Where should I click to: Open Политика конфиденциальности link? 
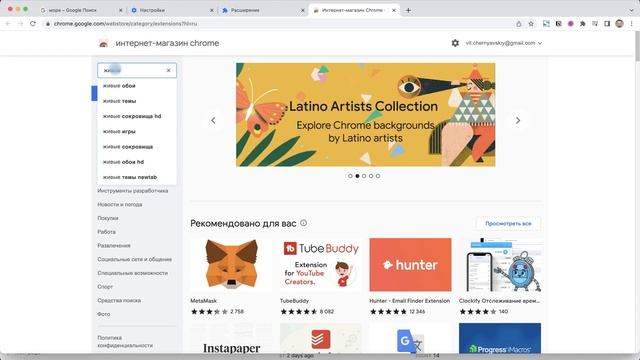pos(125,342)
